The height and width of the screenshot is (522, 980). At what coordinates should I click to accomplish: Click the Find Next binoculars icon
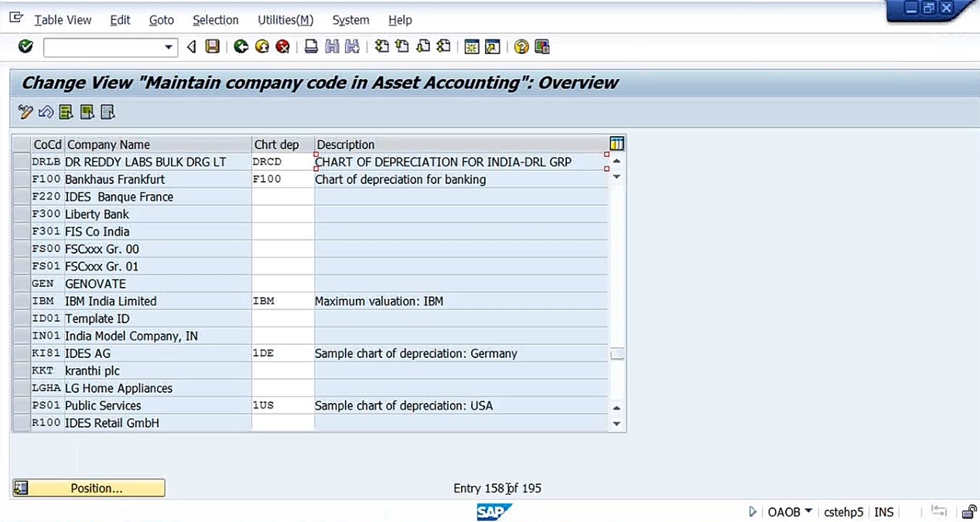(353, 47)
